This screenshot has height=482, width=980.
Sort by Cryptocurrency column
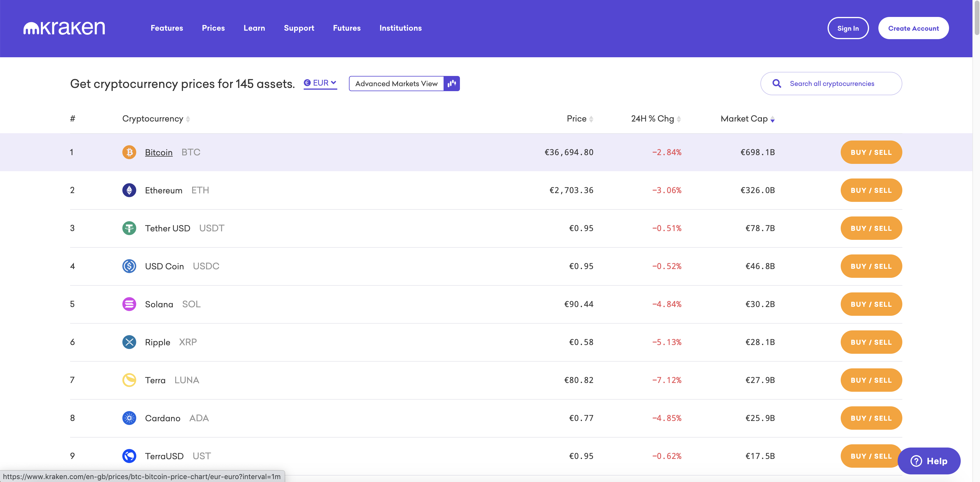click(156, 119)
